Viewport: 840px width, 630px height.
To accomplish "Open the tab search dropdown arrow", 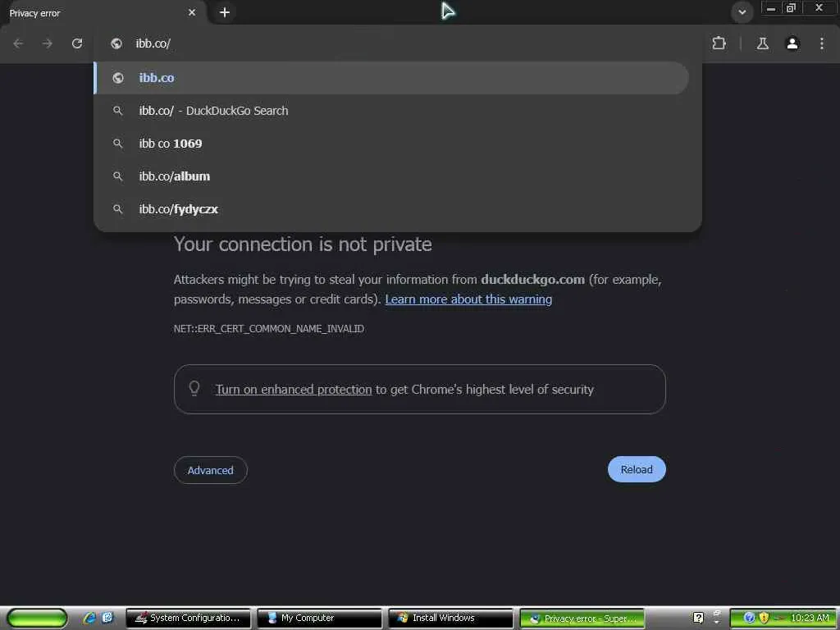I will click(x=742, y=11).
